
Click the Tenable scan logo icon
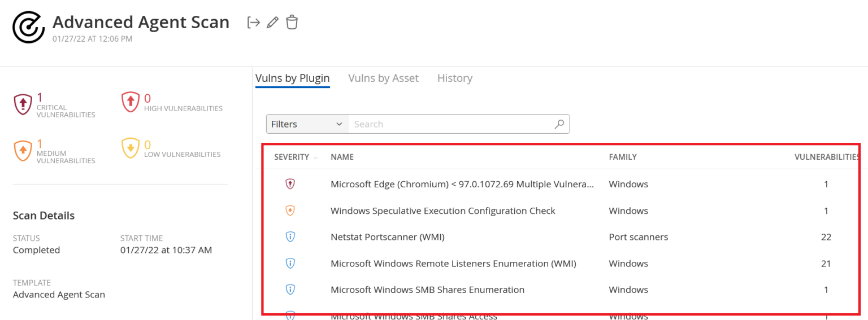[x=29, y=27]
